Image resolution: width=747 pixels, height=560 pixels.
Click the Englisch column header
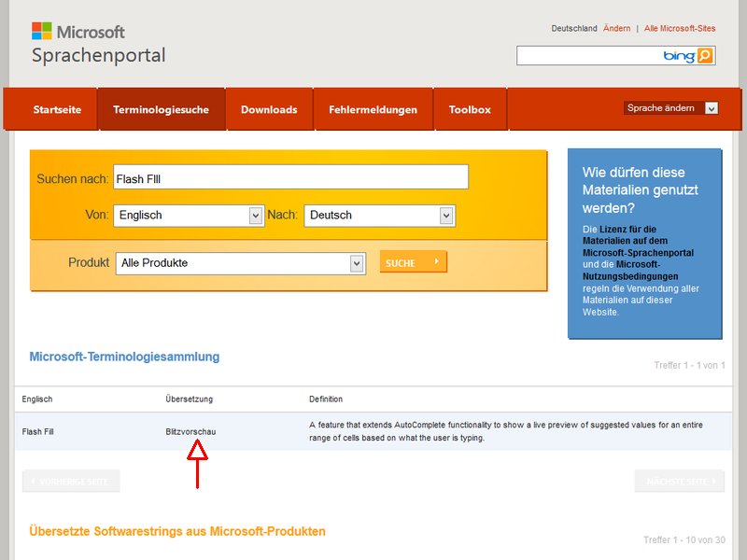[x=37, y=399]
